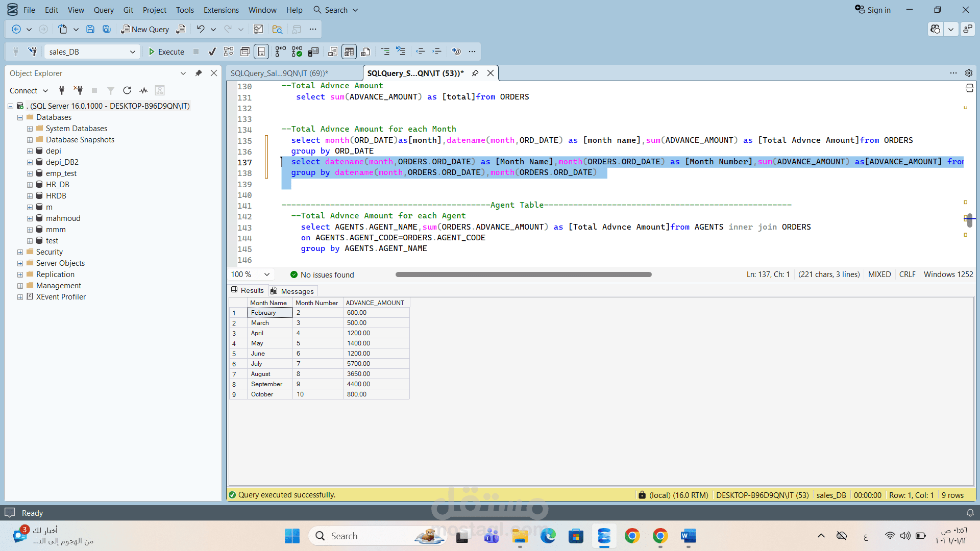Image resolution: width=980 pixels, height=551 pixels.
Task: Open the sales_DB database dropdown
Action: 132,52
